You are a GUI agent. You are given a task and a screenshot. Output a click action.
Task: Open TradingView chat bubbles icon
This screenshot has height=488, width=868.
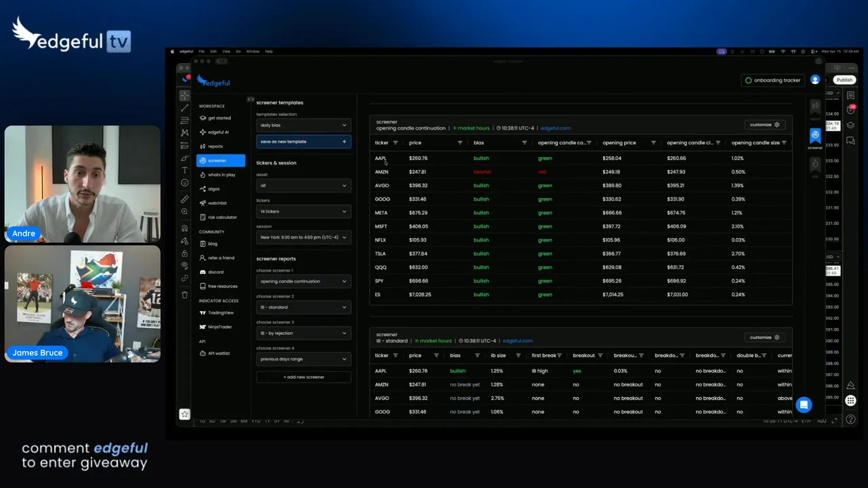(x=850, y=140)
